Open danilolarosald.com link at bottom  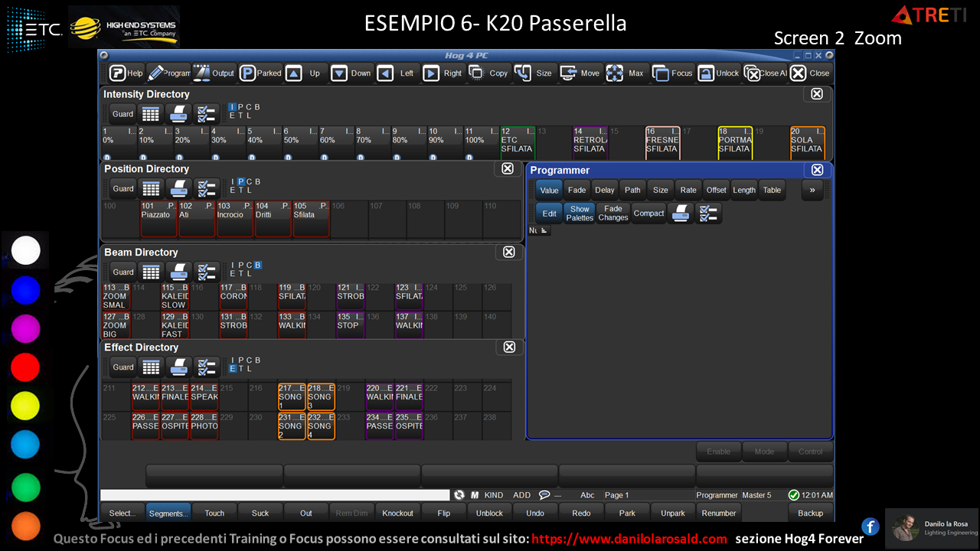[629, 539]
